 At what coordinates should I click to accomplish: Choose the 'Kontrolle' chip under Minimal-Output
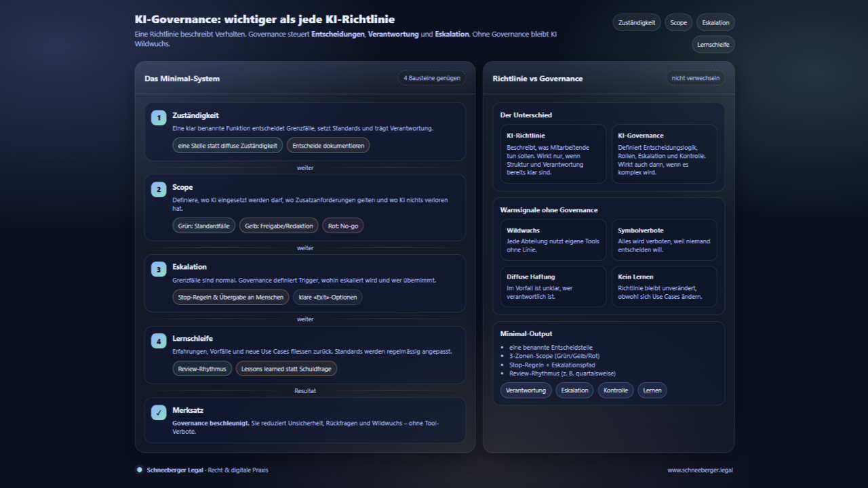(x=616, y=390)
